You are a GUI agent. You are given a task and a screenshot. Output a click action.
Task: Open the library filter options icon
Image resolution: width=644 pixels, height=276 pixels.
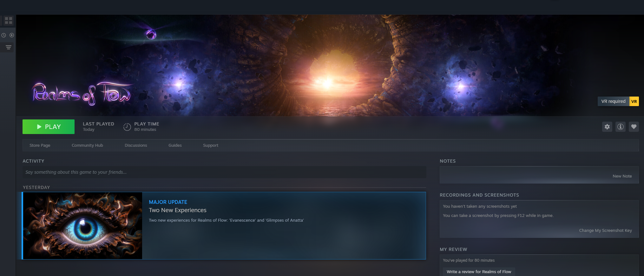pyautogui.click(x=9, y=47)
